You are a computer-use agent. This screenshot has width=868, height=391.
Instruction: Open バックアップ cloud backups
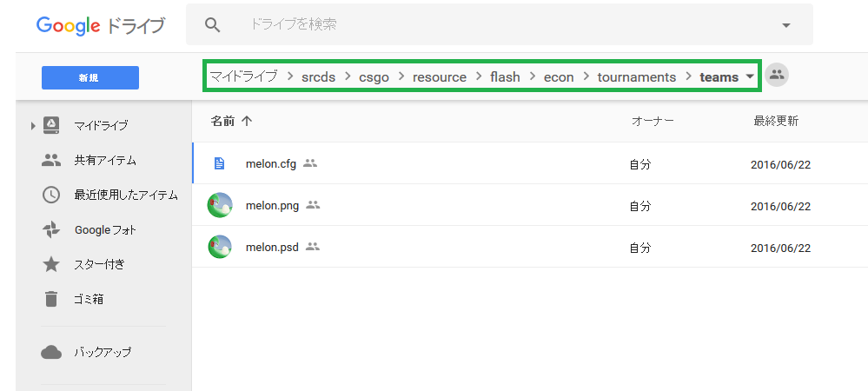coord(102,352)
